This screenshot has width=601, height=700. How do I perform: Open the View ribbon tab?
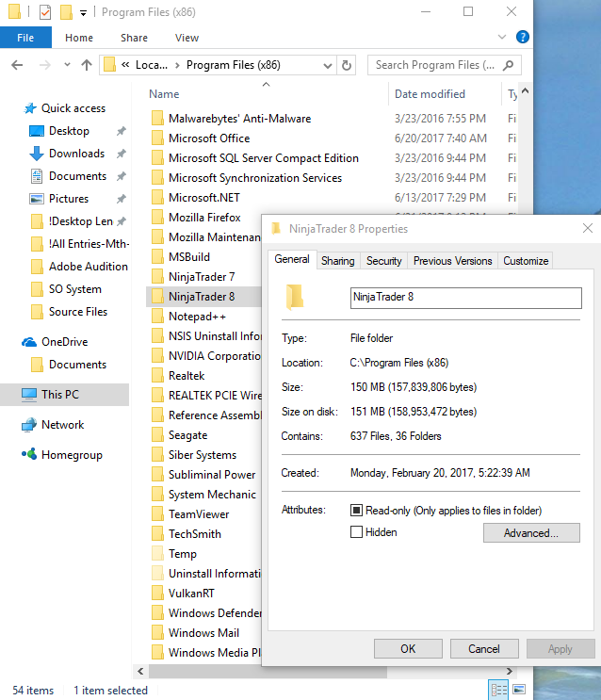[187, 38]
